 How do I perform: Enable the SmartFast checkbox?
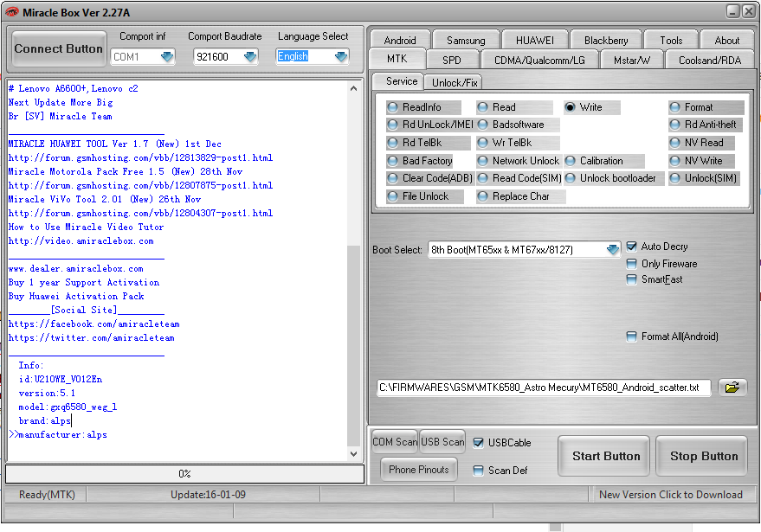[x=631, y=279]
